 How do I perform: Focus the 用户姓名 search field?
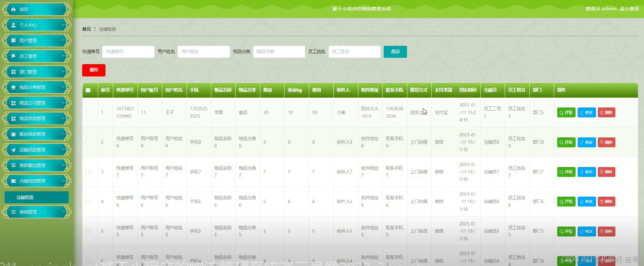coord(204,52)
